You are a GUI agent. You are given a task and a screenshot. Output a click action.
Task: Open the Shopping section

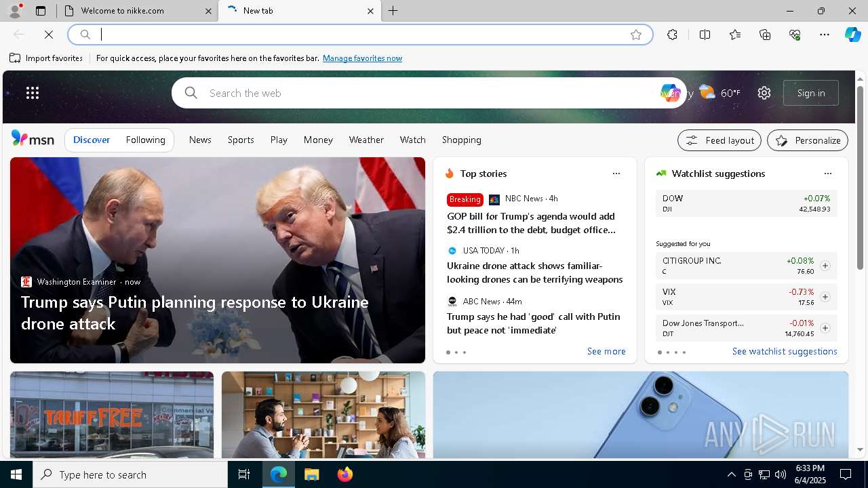pyautogui.click(x=462, y=140)
